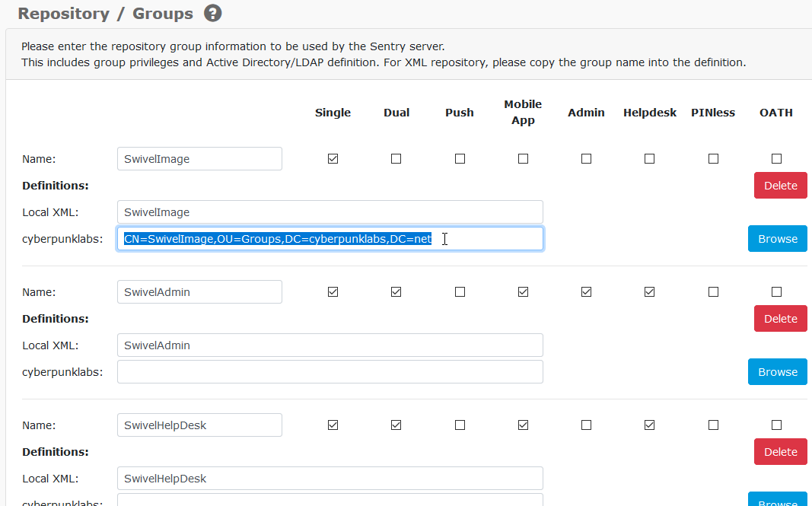Uncheck Helpdesk for SwivelHelpDesk group
This screenshot has height=506, width=812.
pyautogui.click(x=649, y=425)
